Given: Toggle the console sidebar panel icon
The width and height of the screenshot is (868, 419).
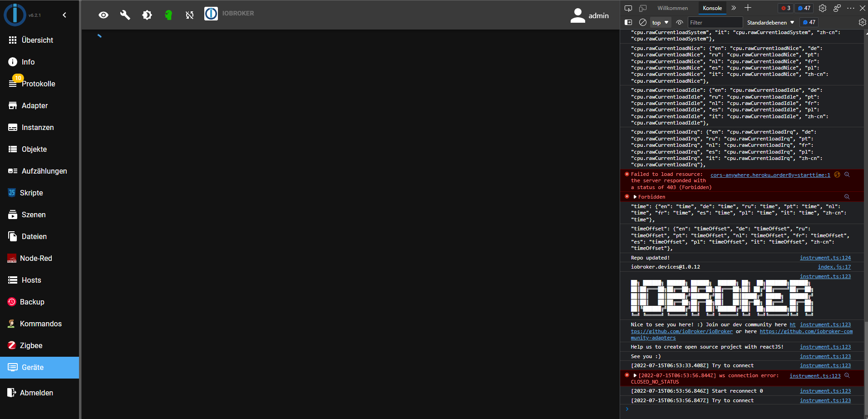Looking at the screenshot, I should pyautogui.click(x=629, y=22).
